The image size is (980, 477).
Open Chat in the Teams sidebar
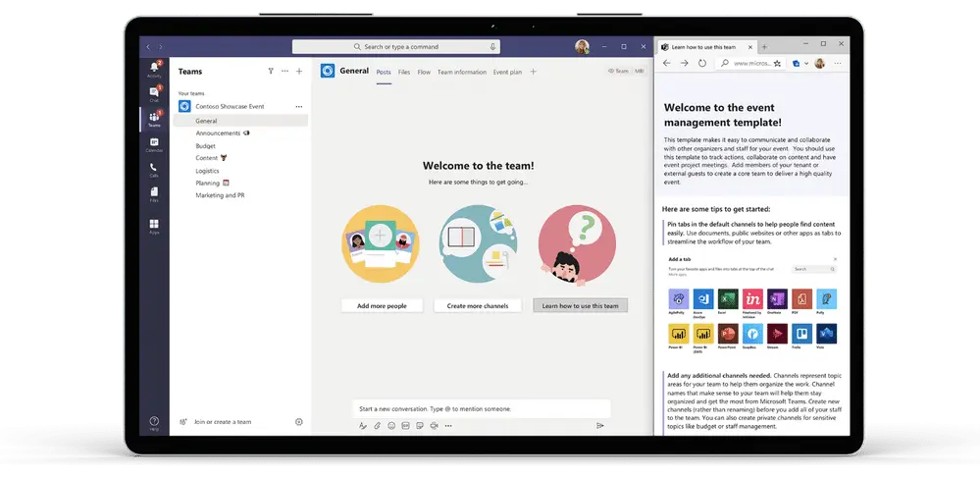pos(154,94)
